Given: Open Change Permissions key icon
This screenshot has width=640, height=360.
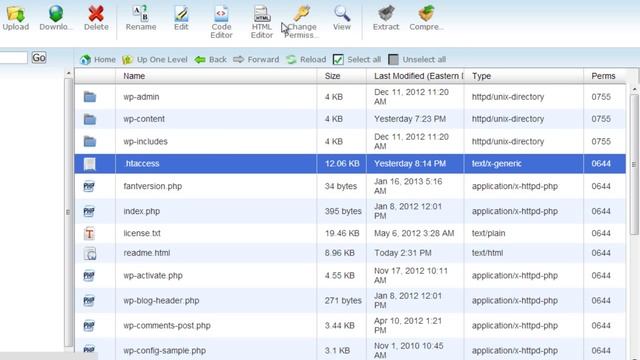Looking at the screenshot, I should pos(302,13).
